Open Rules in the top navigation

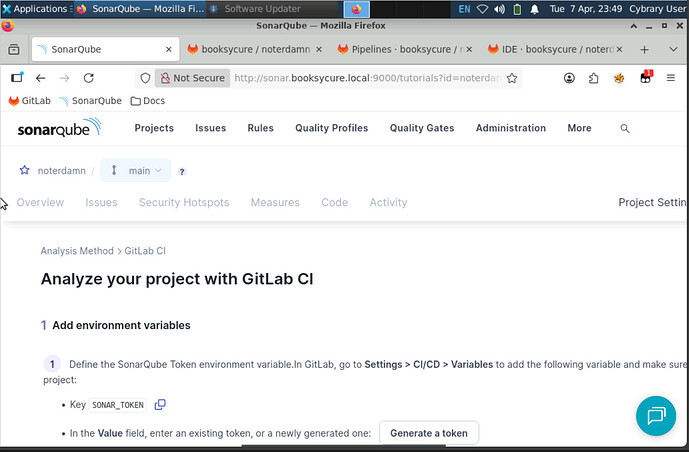(x=261, y=128)
